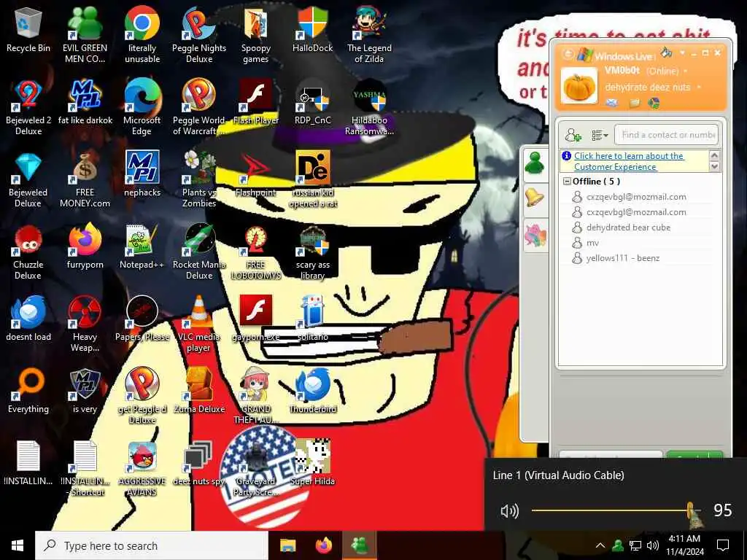Image resolution: width=747 pixels, height=560 pixels.
Task: Open the EVIL GREEN MEN CO... shortcut
Action: point(85,34)
